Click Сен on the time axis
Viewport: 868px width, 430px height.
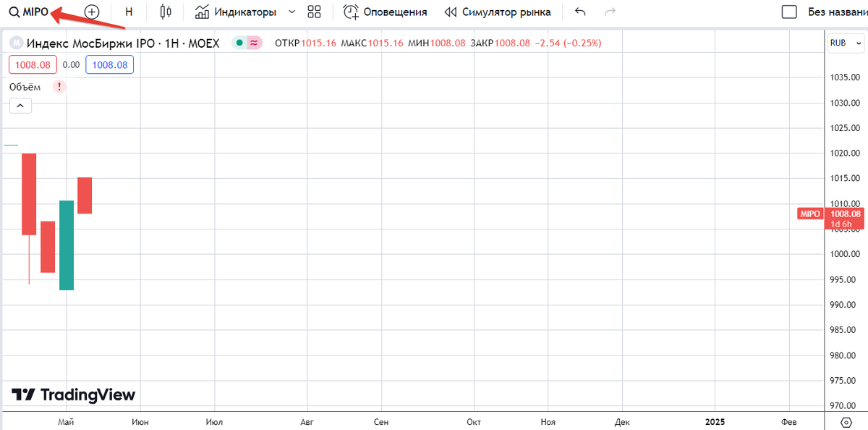click(x=381, y=421)
